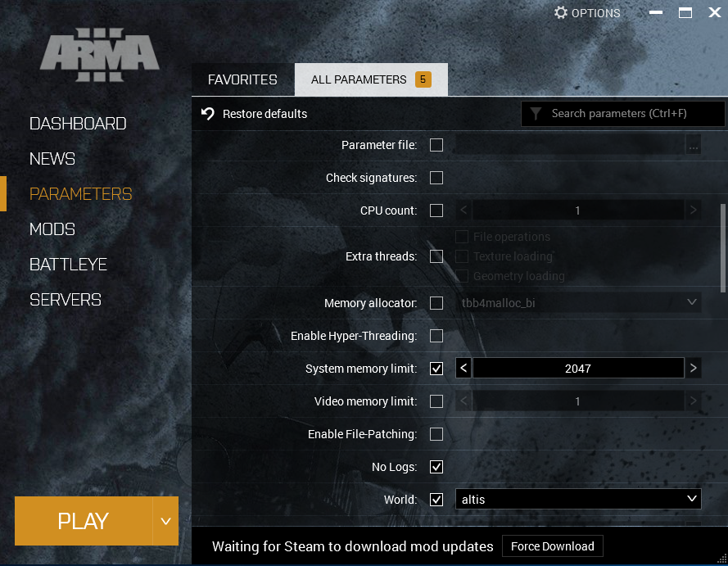Go to Dashboard section
The width and height of the screenshot is (728, 566).
(78, 124)
